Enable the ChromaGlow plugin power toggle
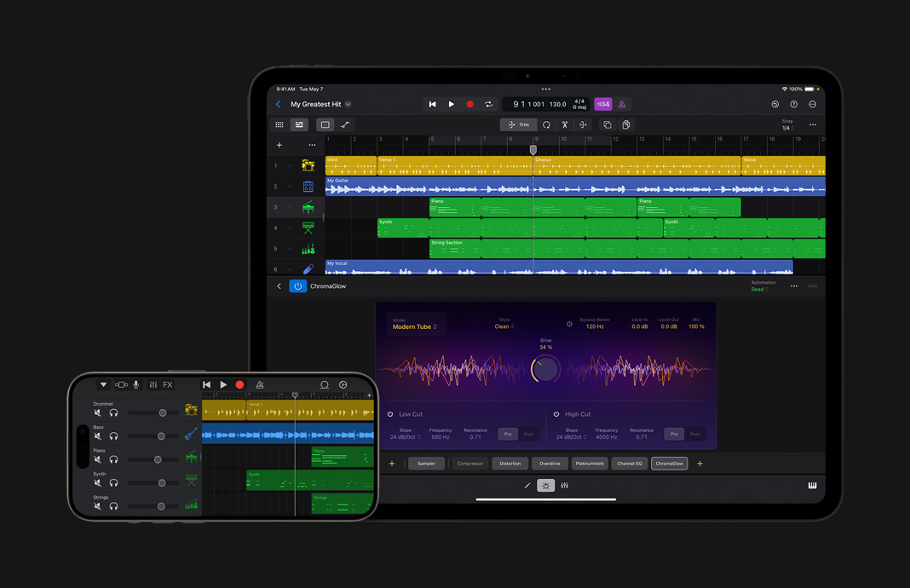910x588 pixels. [x=297, y=285]
